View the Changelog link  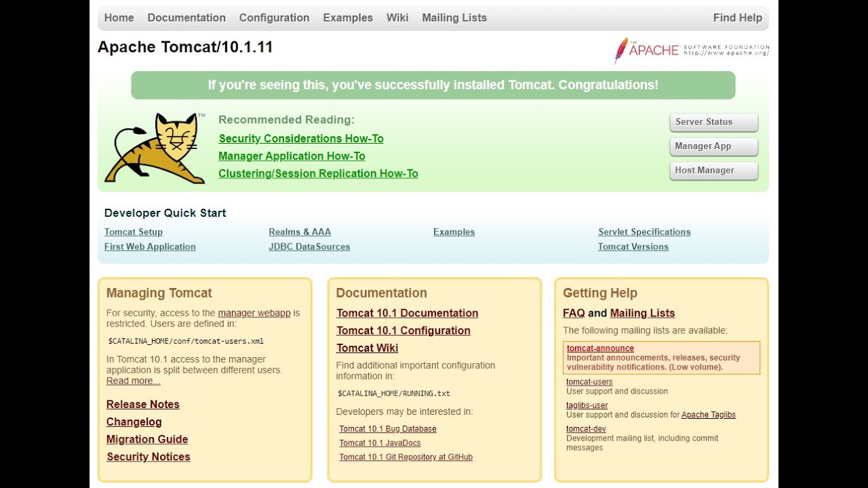pyautogui.click(x=134, y=422)
